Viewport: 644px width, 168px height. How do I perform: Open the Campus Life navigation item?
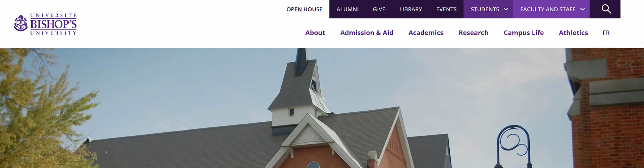tap(524, 33)
